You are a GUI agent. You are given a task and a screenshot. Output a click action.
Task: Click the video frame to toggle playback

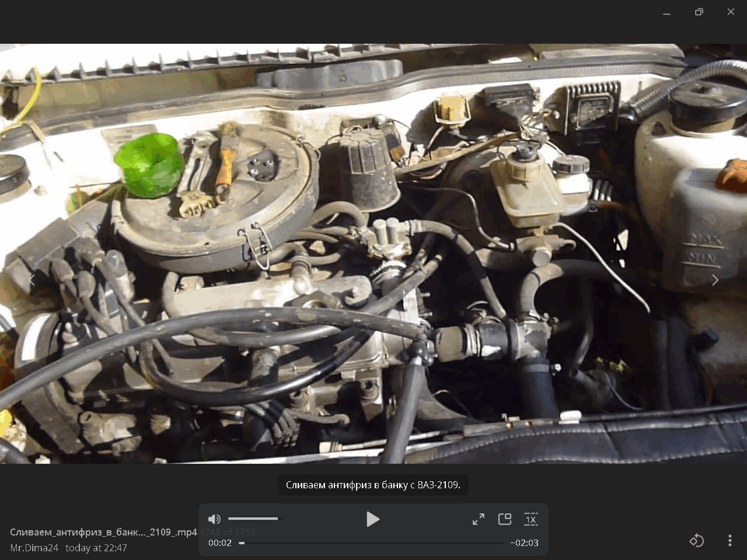tap(373, 254)
